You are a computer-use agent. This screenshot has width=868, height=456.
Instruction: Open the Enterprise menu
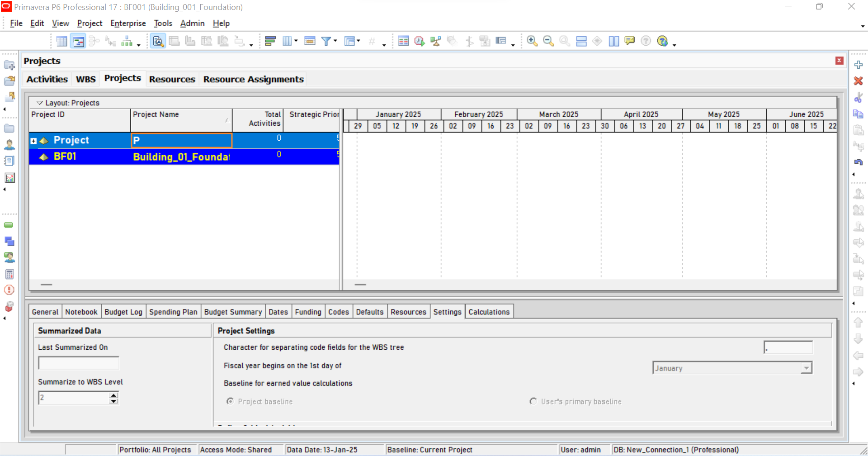click(128, 24)
